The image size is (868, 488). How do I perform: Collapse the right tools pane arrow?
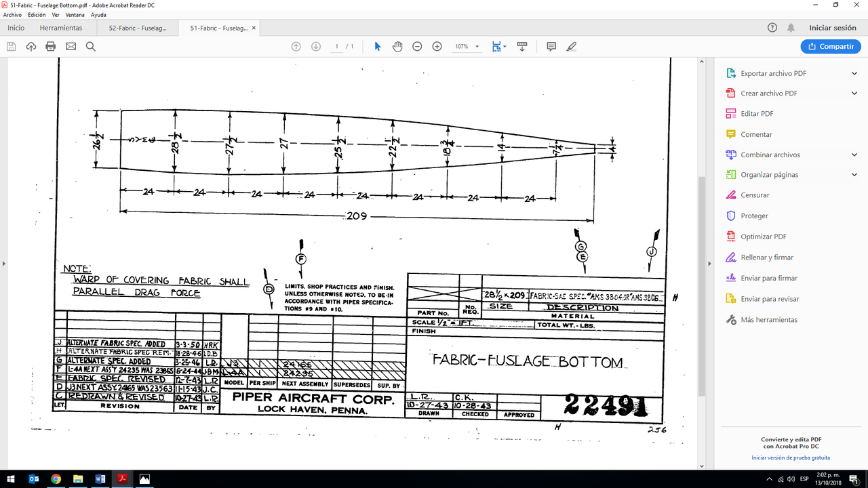coord(709,263)
